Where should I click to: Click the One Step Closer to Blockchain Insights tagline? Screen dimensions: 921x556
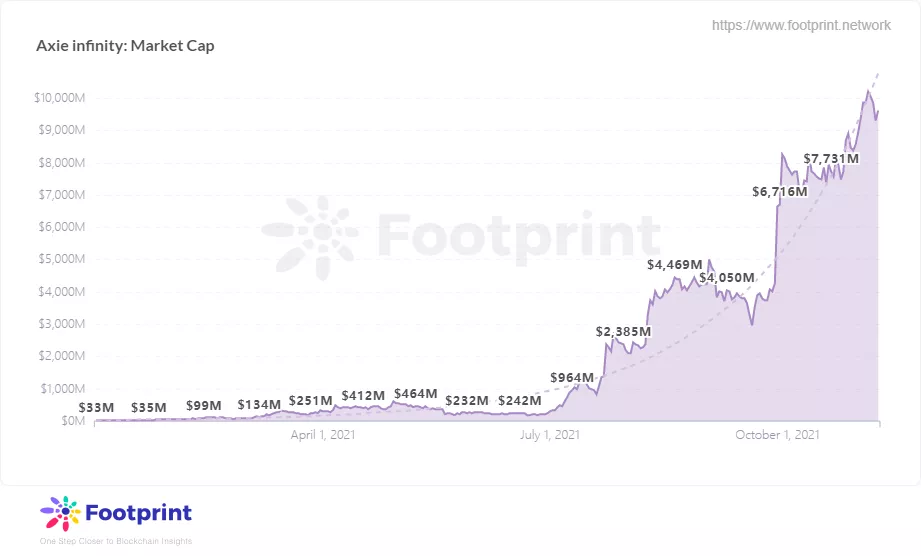[116, 541]
